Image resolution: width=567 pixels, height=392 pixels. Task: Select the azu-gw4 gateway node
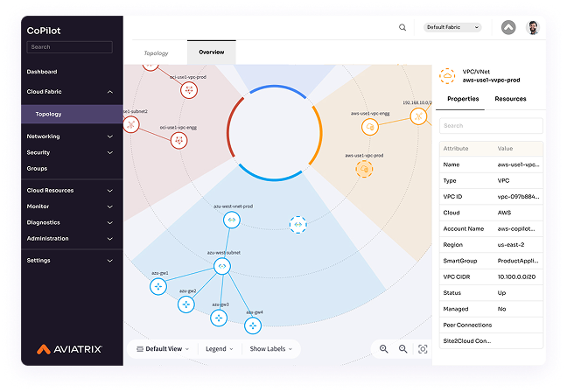pyautogui.click(x=253, y=325)
